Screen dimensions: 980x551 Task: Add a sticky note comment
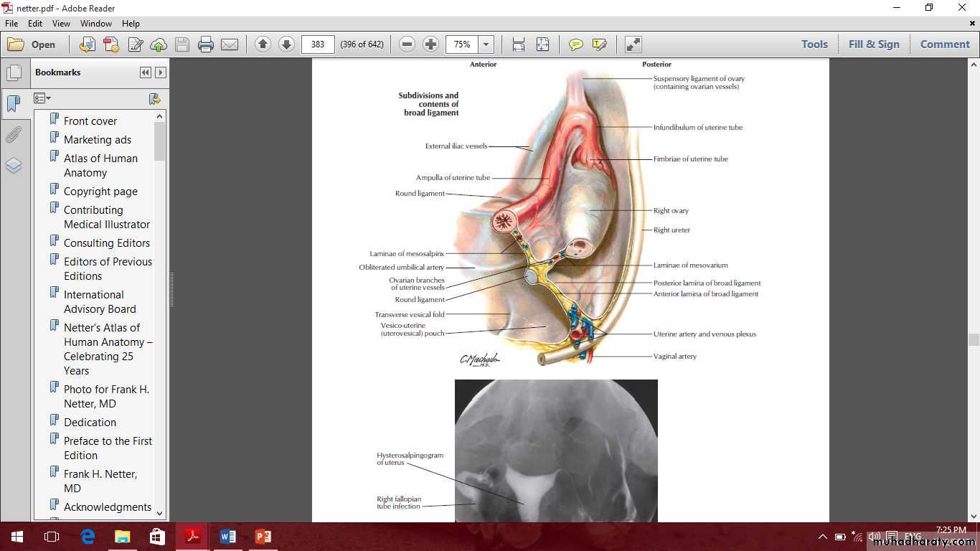[x=575, y=44]
